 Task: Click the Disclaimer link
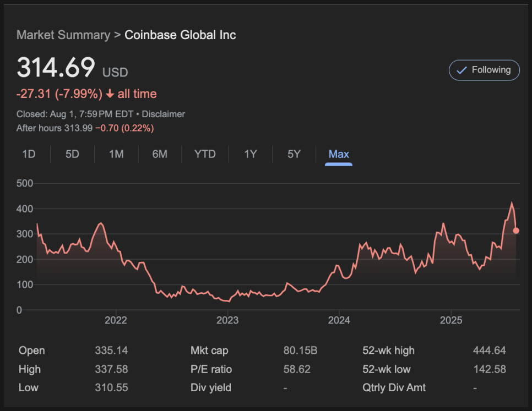pyautogui.click(x=163, y=114)
